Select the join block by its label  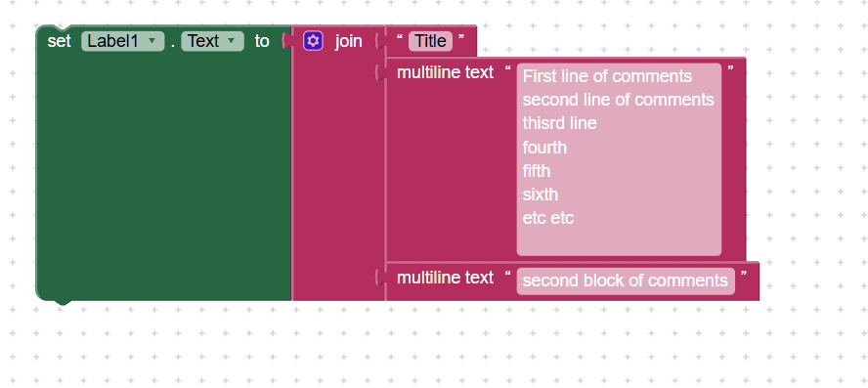pos(348,41)
